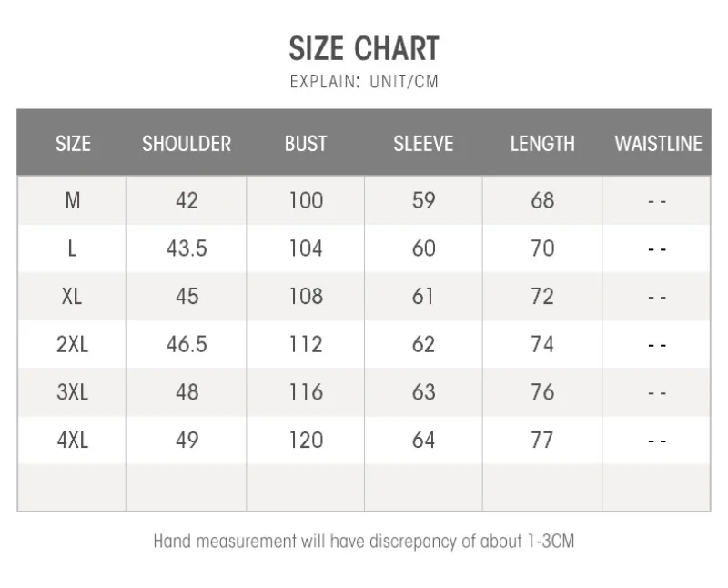Click the SIZE column header
This screenshot has height=588, width=728.
point(73,144)
